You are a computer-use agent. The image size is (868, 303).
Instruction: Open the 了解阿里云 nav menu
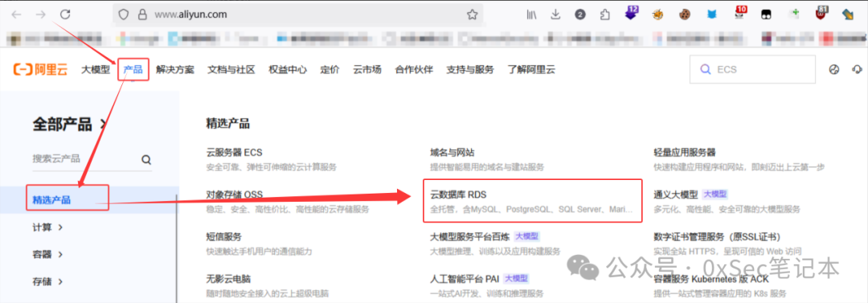tap(531, 70)
